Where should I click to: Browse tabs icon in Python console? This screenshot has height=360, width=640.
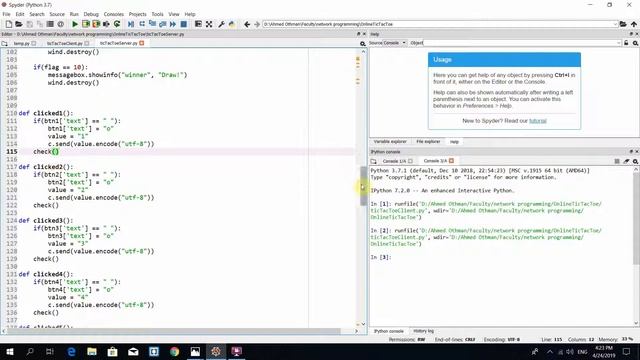[373, 161]
